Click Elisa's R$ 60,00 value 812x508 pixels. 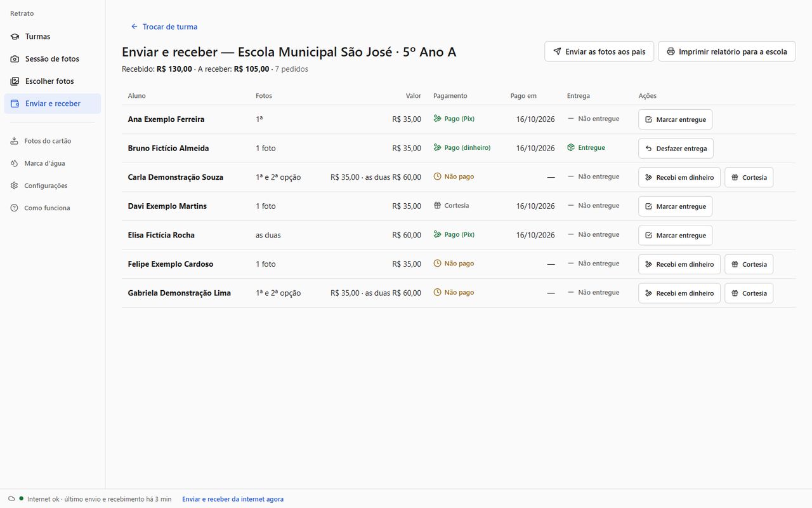[x=407, y=235]
